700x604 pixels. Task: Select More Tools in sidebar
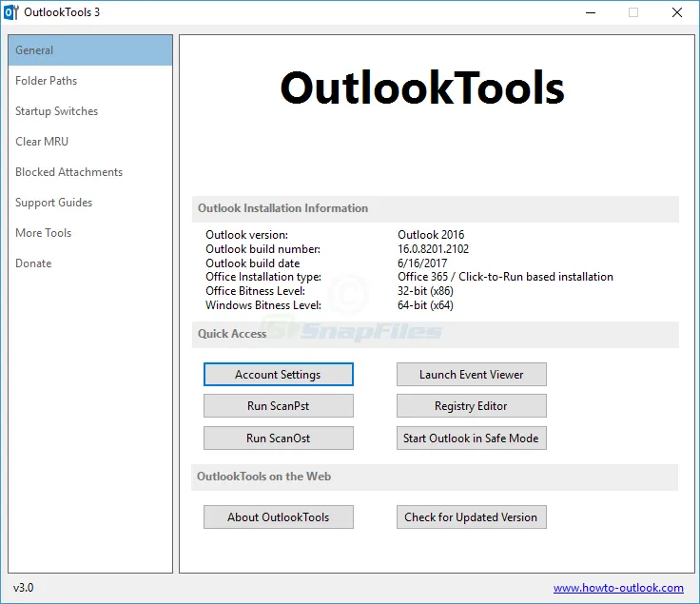(90, 233)
